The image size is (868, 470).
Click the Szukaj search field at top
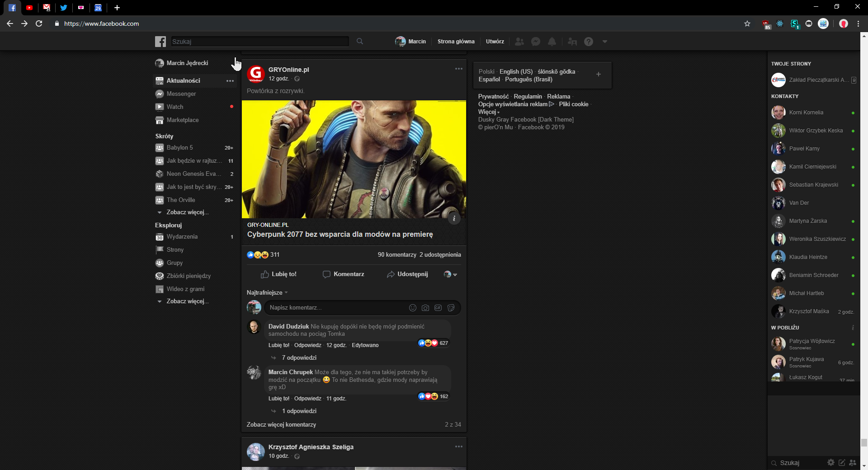click(x=260, y=42)
